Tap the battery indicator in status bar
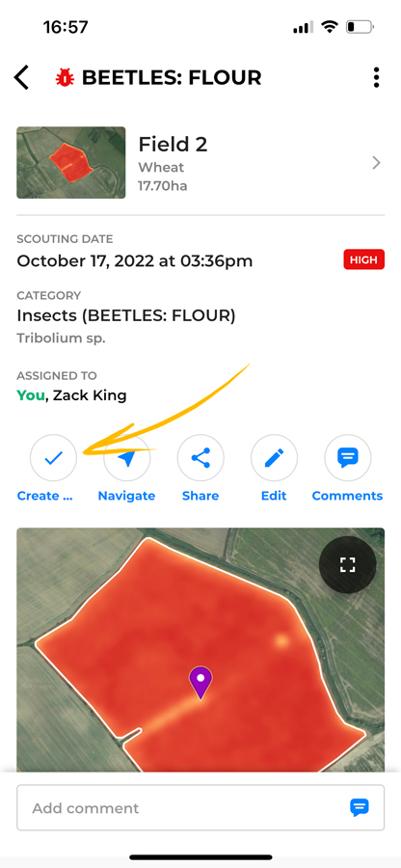 point(360,27)
